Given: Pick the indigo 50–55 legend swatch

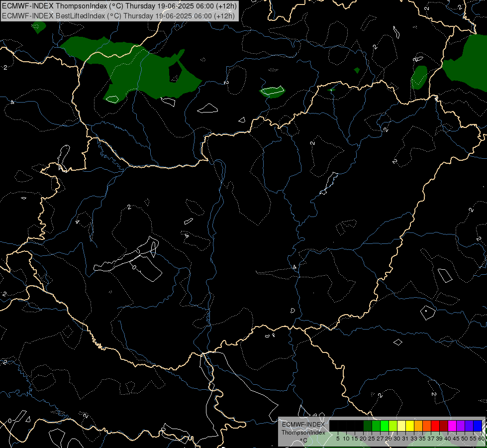Looking at the screenshot, I should 469,426.
